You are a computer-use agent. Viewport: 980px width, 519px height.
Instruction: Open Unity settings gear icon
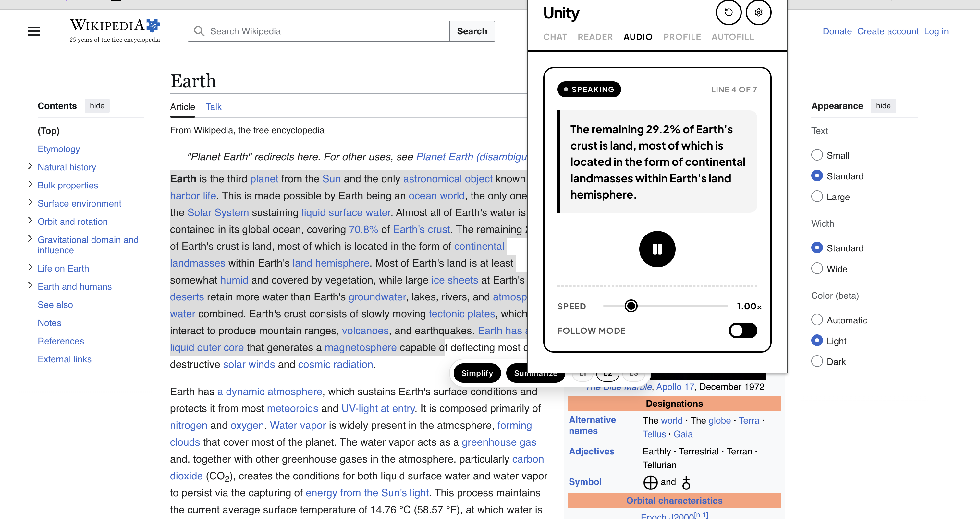point(758,13)
